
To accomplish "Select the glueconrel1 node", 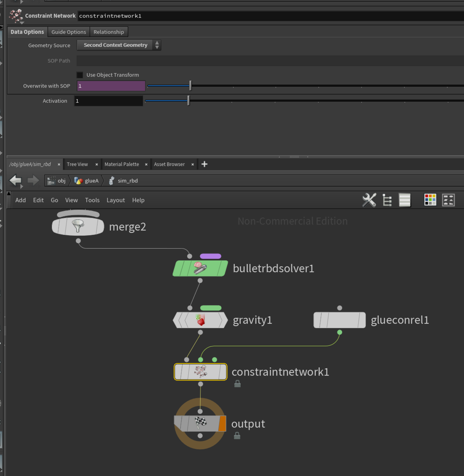I will click(339, 320).
